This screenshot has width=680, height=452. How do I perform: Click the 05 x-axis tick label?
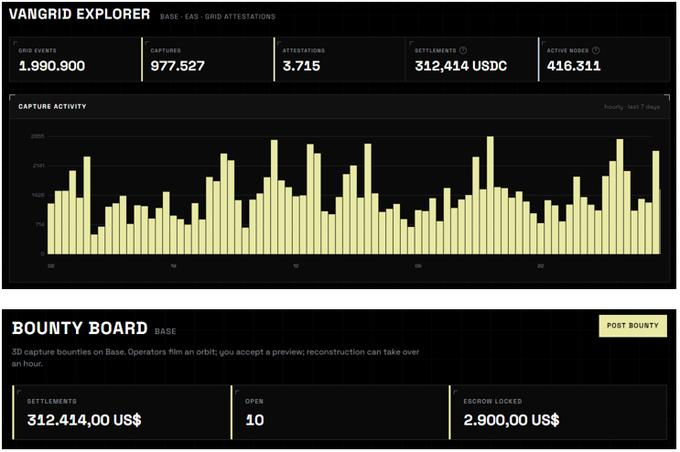click(x=418, y=266)
